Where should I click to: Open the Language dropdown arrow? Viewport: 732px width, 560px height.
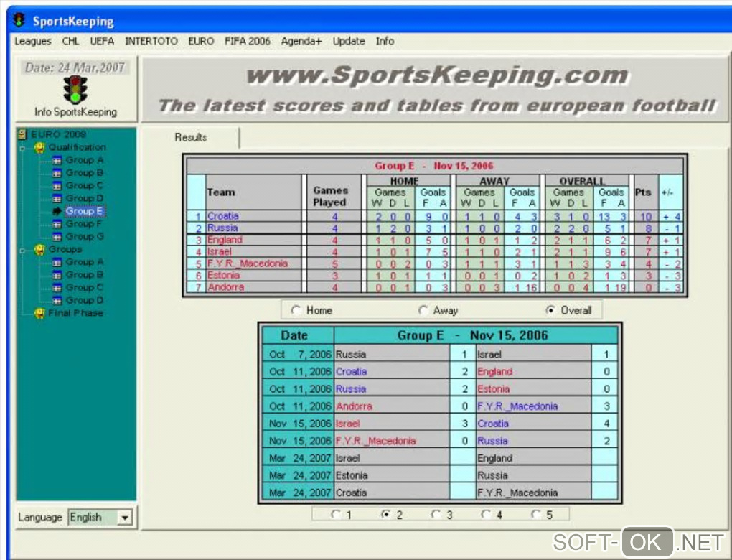[x=125, y=518]
